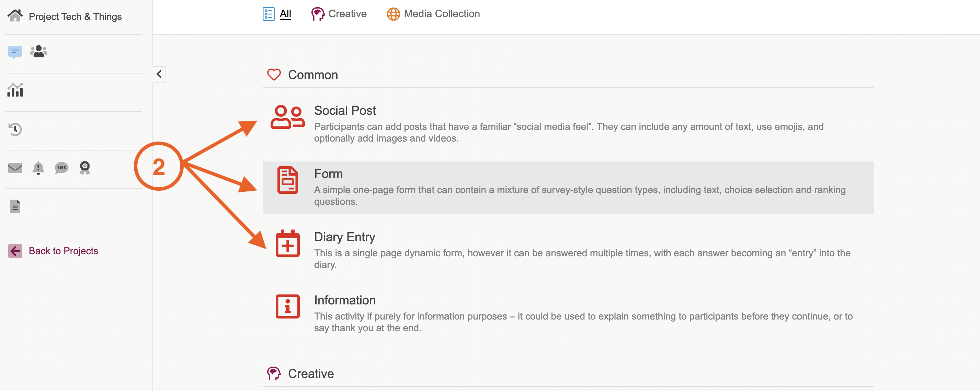Click the home icon beside project name
This screenshot has width=980, height=391.
[15, 16]
